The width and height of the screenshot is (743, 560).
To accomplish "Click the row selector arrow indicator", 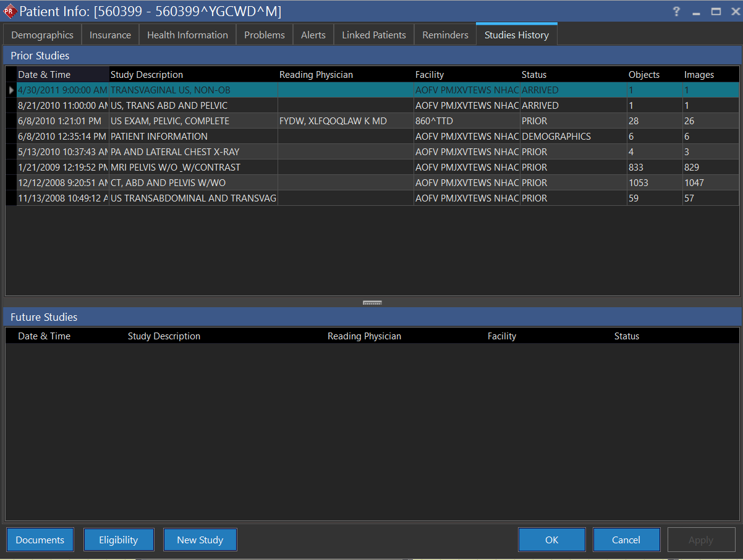I will pyautogui.click(x=11, y=90).
